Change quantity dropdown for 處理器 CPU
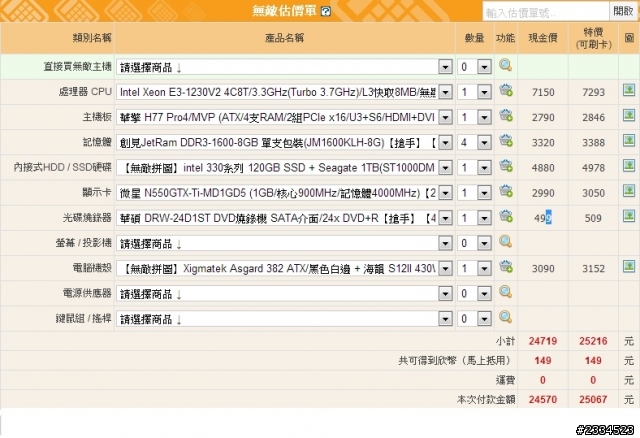Viewport: 640px width, 438px height. 474,92
